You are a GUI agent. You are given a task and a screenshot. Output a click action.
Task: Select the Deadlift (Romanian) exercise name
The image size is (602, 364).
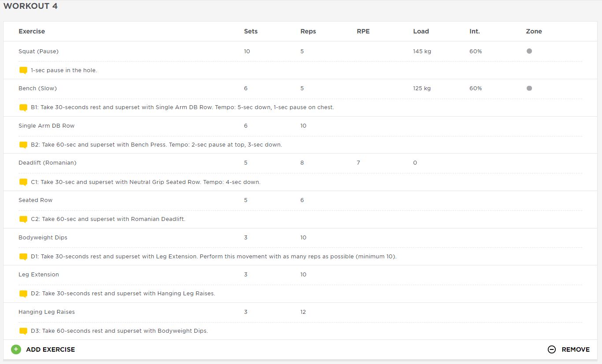[48, 163]
